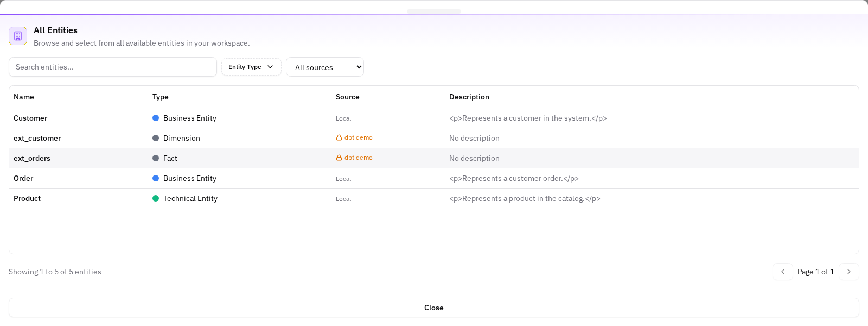Open the All sources dropdown
Image resolution: width=868 pixels, height=326 pixels.
[x=325, y=67]
